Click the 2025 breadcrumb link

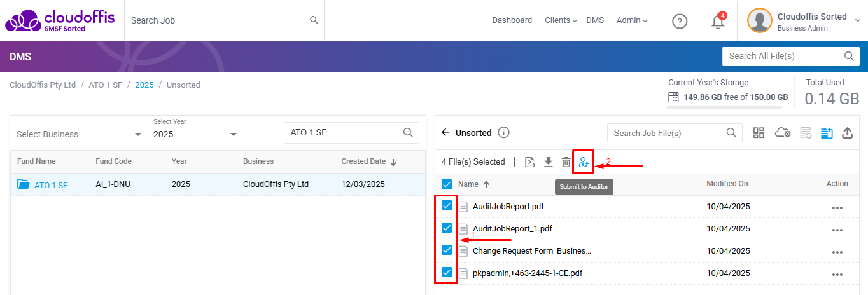pyautogui.click(x=144, y=85)
